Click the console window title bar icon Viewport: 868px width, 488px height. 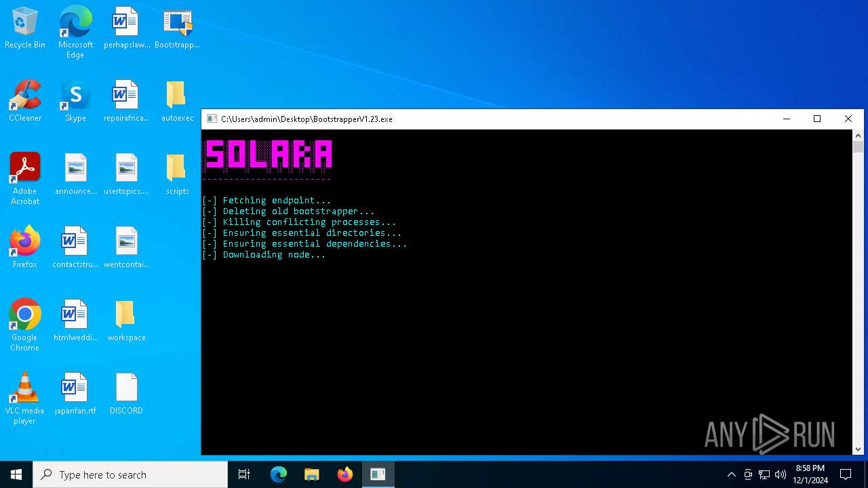[x=212, y=119]
